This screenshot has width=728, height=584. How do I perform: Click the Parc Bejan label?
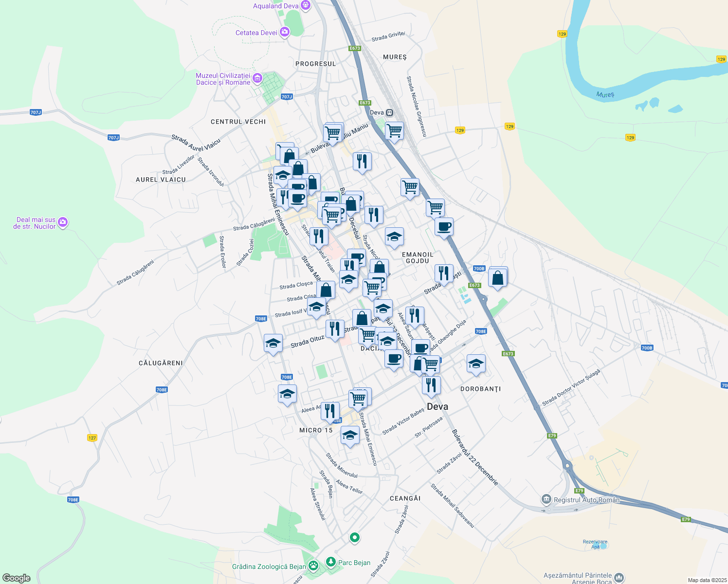click(354, 563)
